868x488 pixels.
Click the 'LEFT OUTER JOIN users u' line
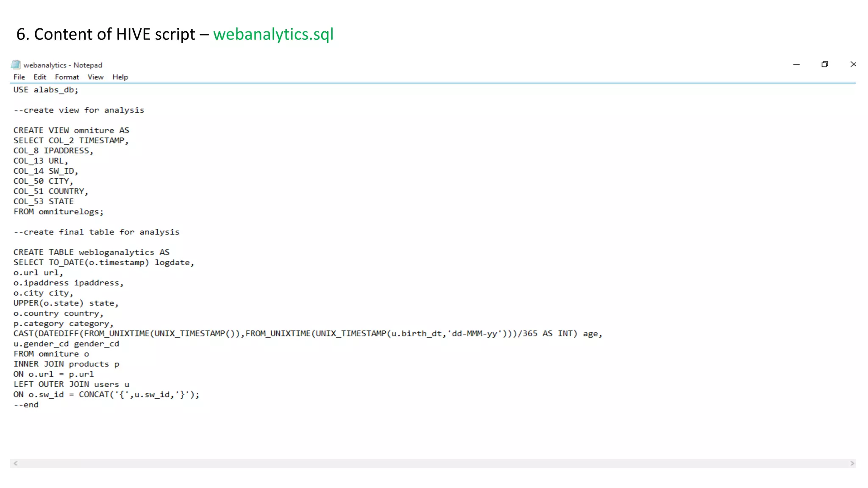click(71, 385)
